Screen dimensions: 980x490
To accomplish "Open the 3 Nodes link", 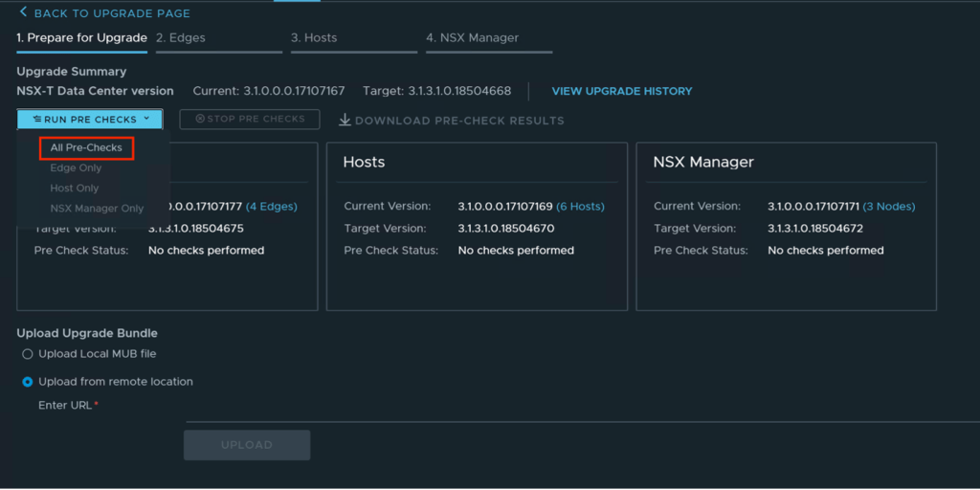I will click(889, 207).
